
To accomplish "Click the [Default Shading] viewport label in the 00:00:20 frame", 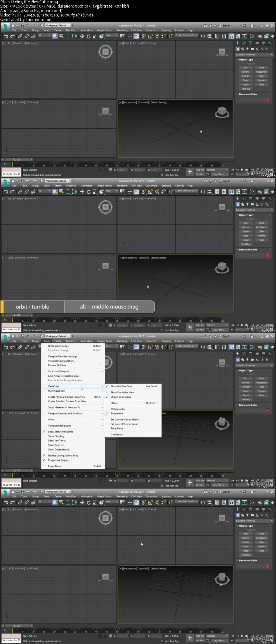I will pyautogui.click(x=158, y=102).
